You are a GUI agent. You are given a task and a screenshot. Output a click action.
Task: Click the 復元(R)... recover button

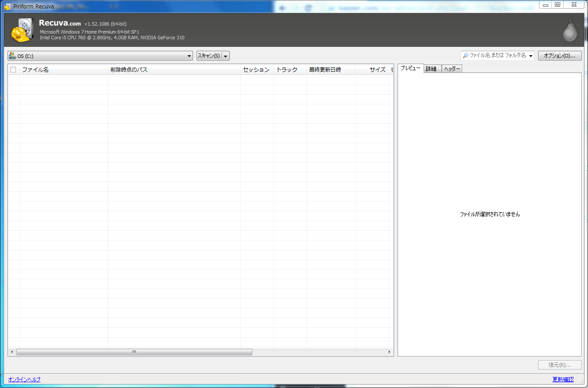click(559, 365)
